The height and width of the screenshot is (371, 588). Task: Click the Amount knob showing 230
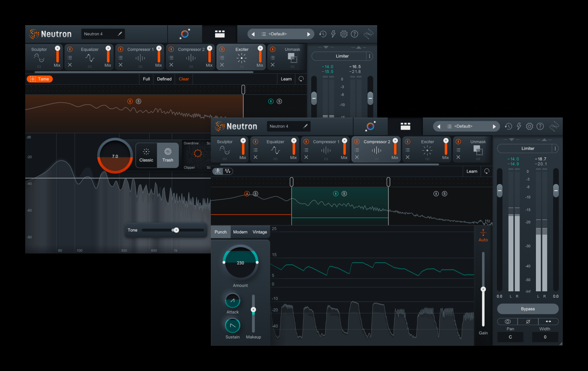point(240,263)
